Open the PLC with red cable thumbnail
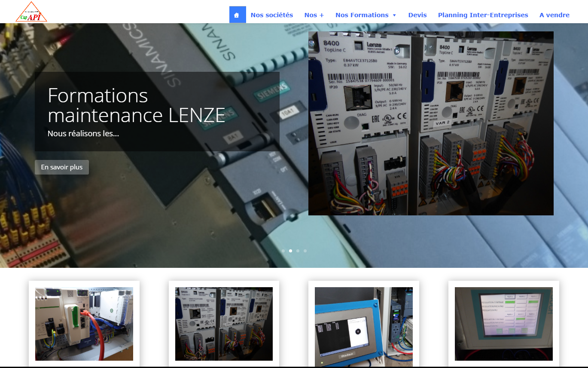Screen dimensions: 588x368 84,324
